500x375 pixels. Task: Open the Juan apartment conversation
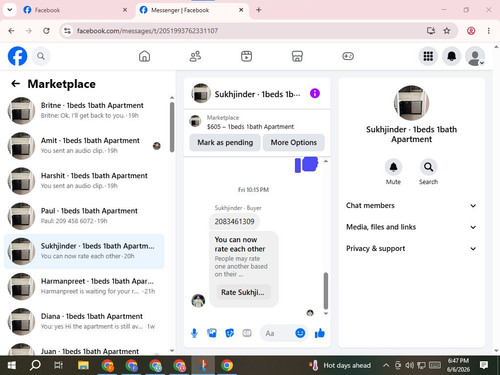[x=84, y=349]
